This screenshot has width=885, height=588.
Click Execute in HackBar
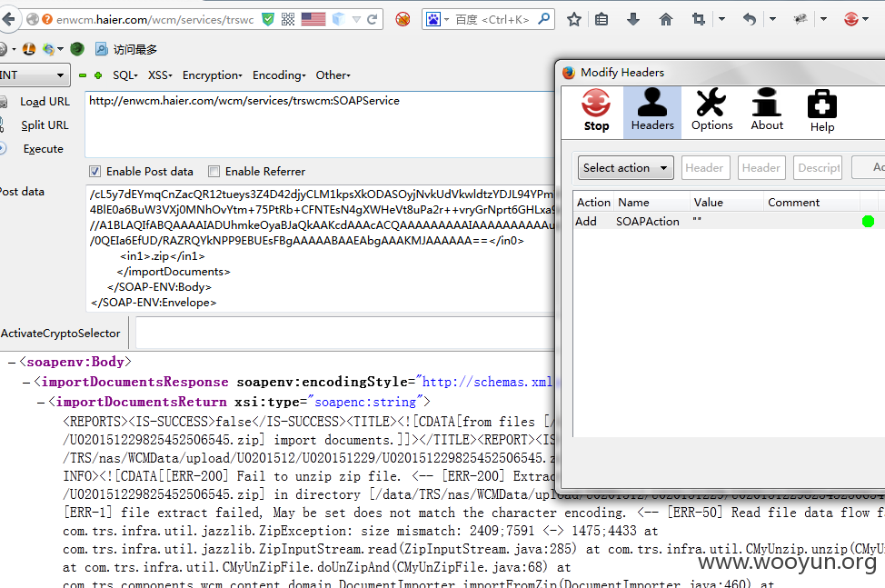click(x=44, y=149)
